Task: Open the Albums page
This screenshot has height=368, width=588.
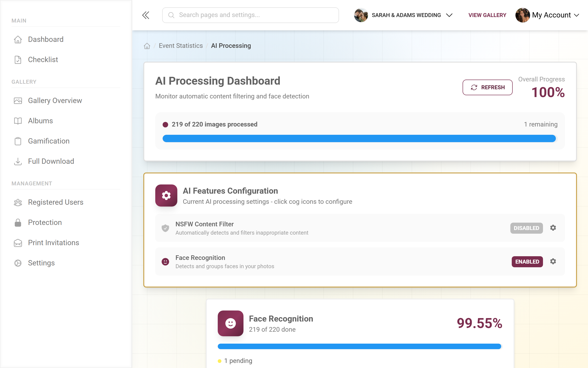Action: coord(40,121)
